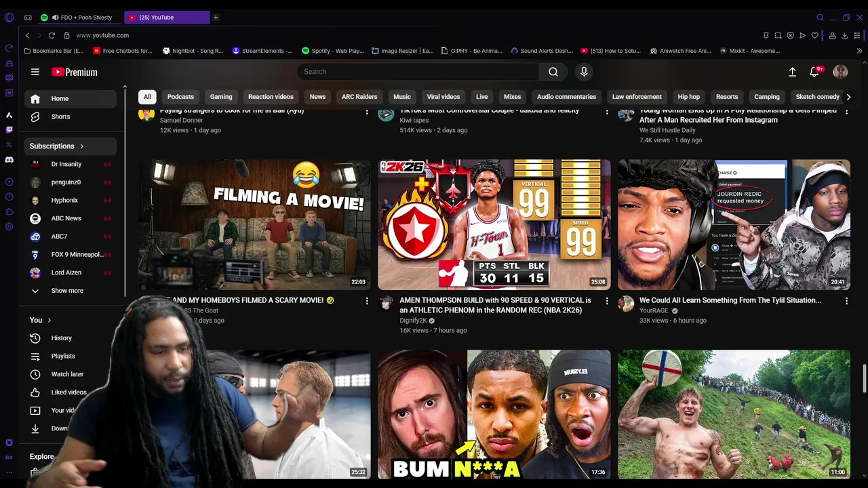Open the Spotify Web Player bookmark
The width and height of the screenshot is (868, 488).
[x=333, y=51]
